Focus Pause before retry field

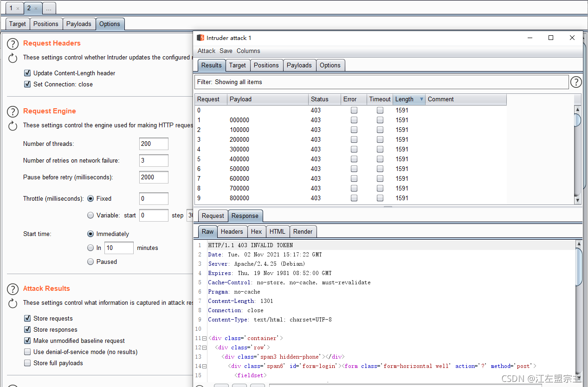pos(154,177)
